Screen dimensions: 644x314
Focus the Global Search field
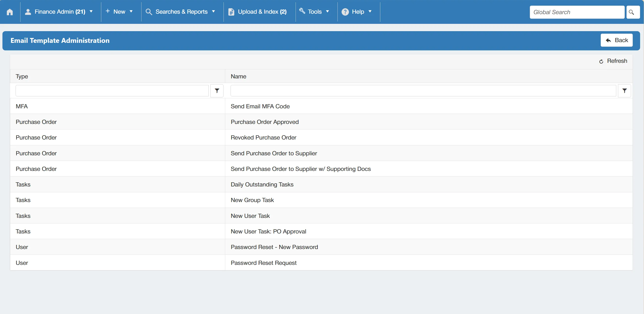577,12
